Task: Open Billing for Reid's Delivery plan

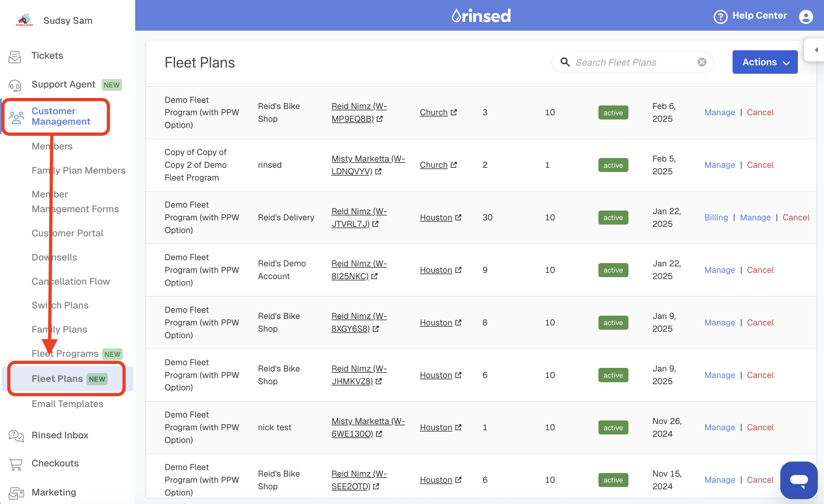Action: 716,217
